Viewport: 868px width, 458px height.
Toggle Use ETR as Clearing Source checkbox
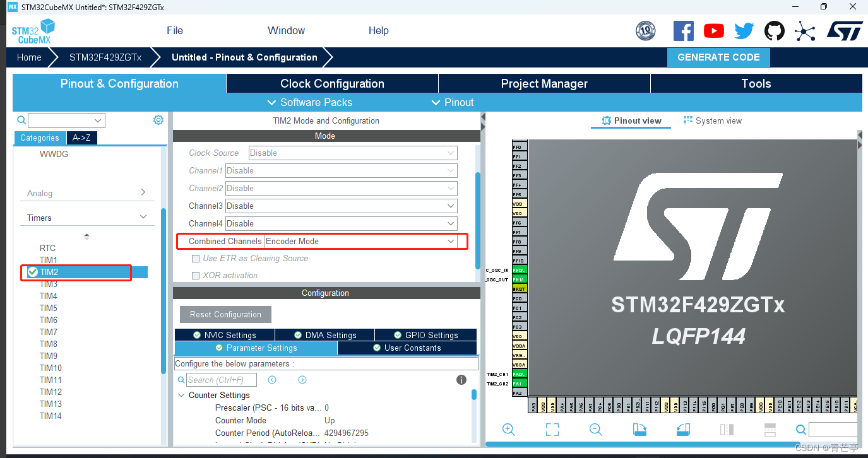point(196,259)
